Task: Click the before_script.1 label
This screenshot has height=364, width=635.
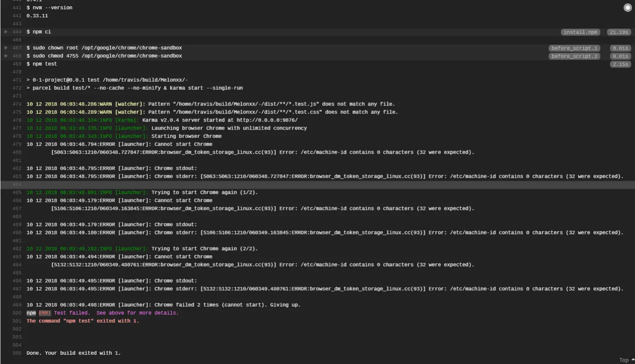Action: (x=574, y=48)
